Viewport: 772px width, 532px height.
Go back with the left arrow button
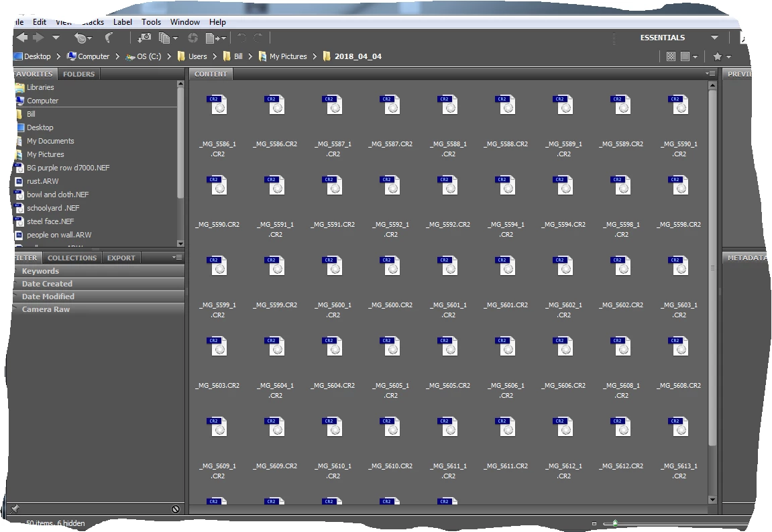click(21, 38)
